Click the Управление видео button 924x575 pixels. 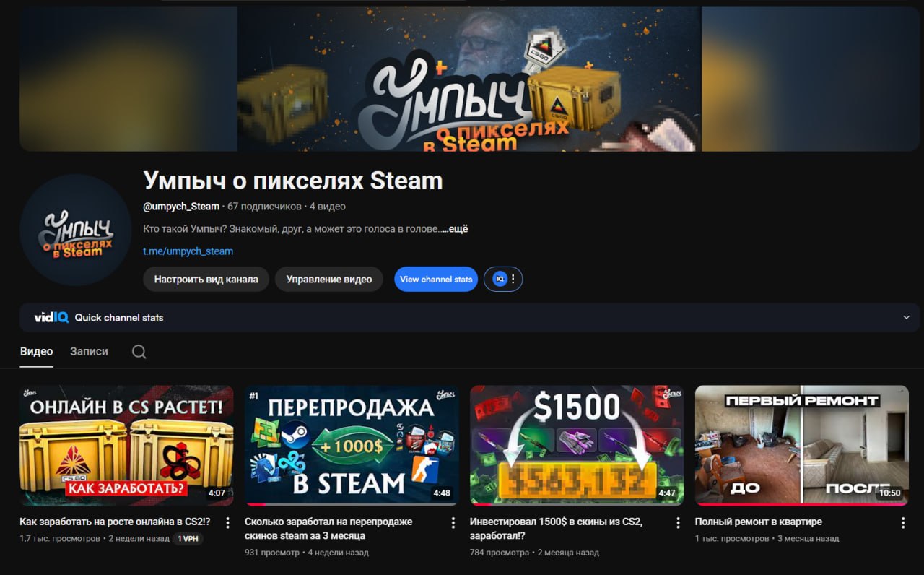click(328, 280)
